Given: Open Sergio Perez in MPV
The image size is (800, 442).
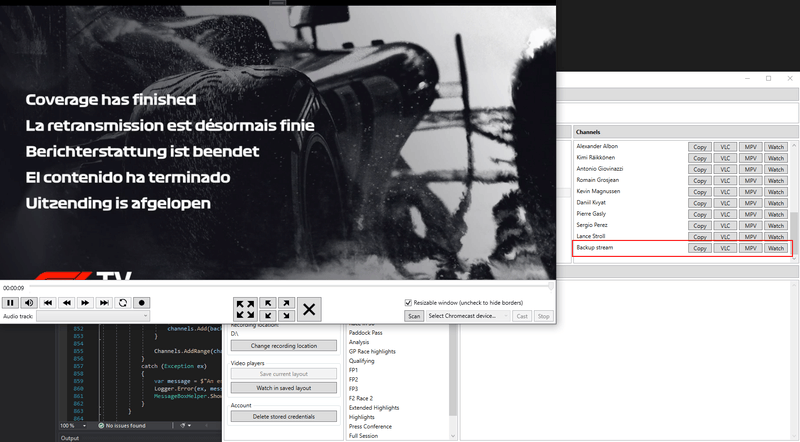Looking at the screenshot, I should point(751,226).
